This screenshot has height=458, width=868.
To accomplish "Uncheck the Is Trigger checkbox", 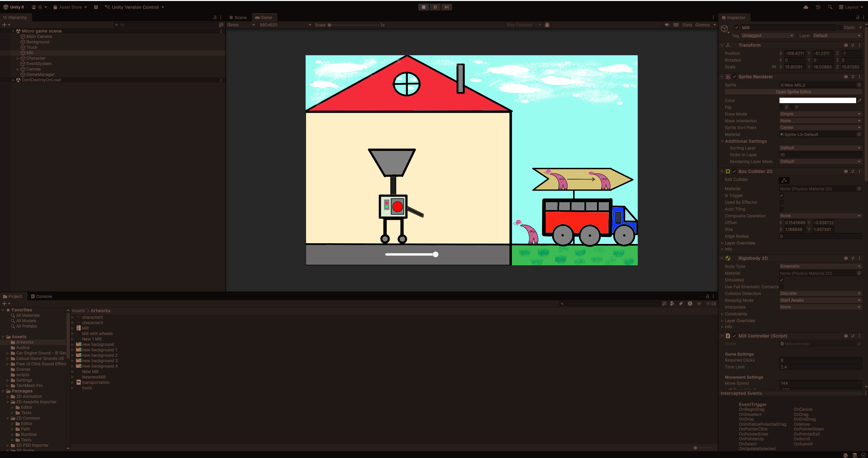I will 782,195.
